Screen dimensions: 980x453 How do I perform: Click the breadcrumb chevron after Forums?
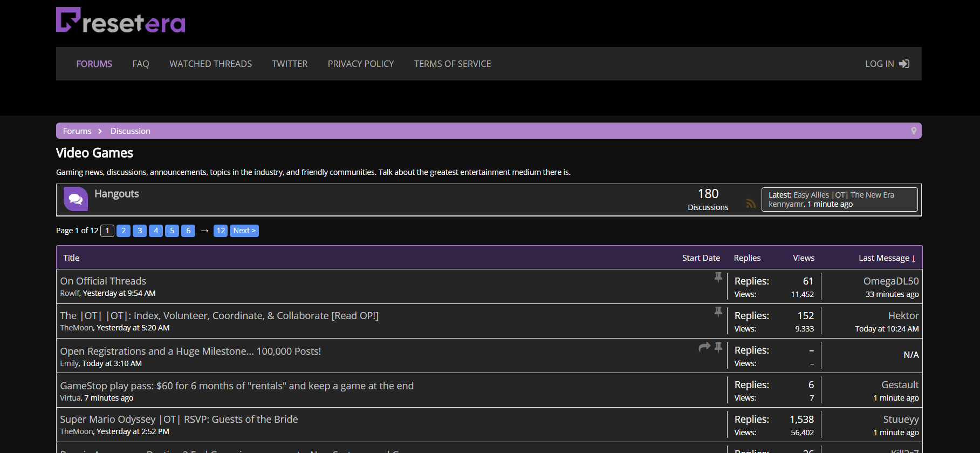coord(100,131)
